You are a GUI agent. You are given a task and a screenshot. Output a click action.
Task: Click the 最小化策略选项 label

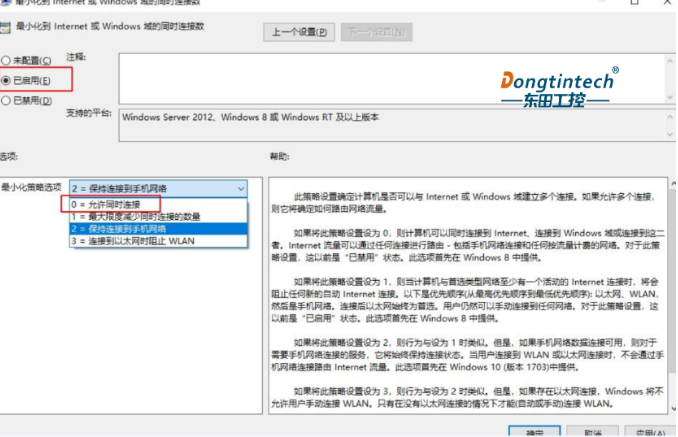[x=31, y=187]
